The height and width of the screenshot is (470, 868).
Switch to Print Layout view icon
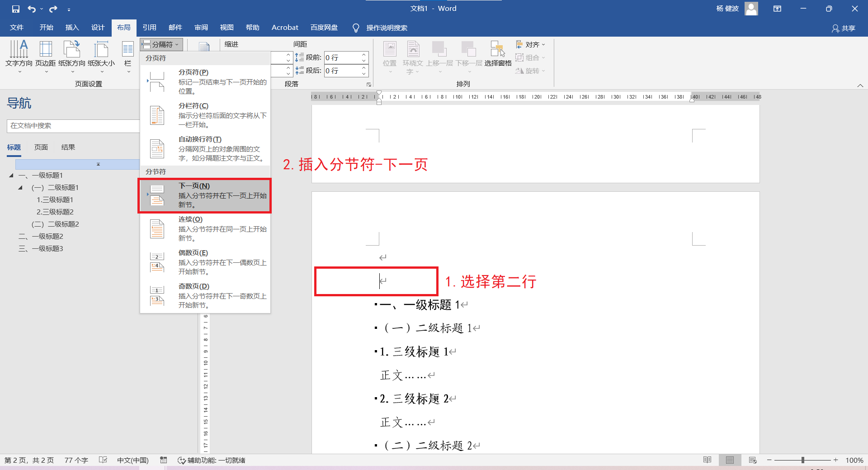(730, 460)
